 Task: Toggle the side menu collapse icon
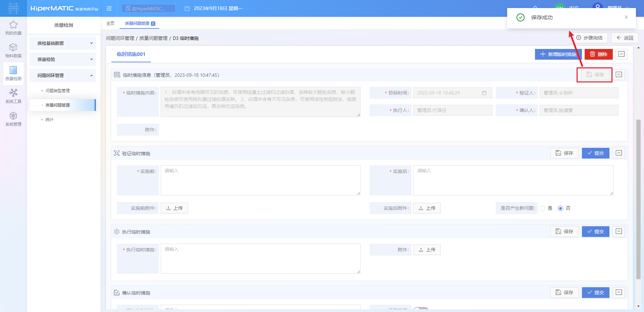tap(109, 8)
